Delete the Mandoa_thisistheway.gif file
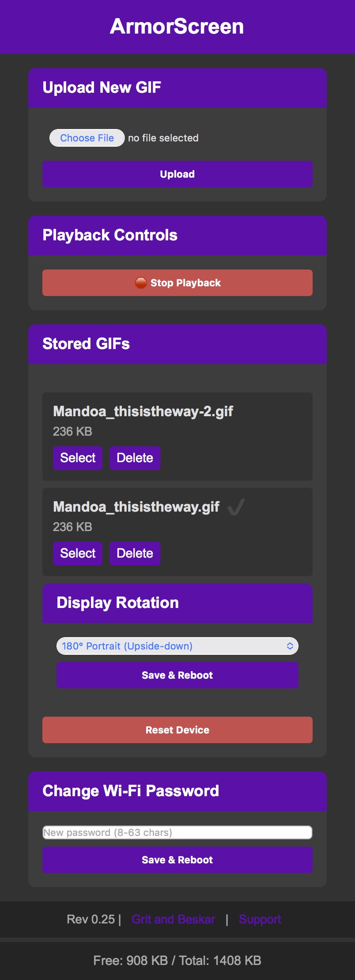Image resolution: width=355 pixels, height=980 pixels. coord(135,553)
